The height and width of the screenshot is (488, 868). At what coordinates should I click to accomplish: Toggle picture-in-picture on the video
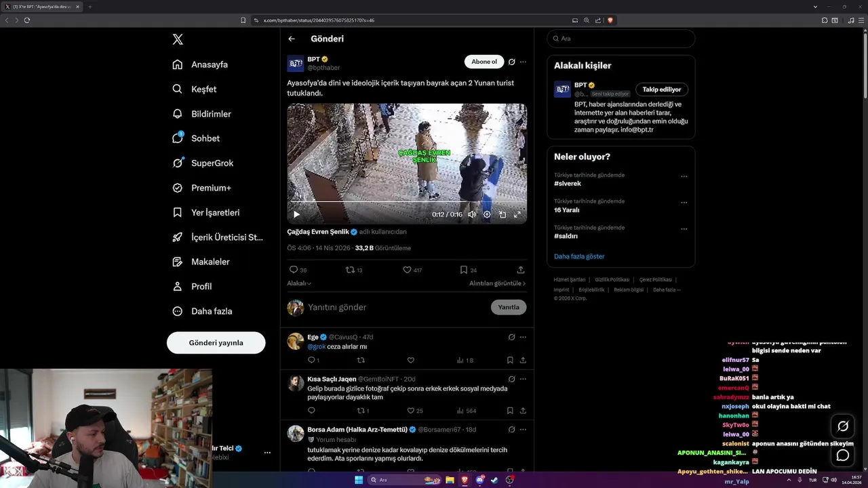tap(502, 214)
